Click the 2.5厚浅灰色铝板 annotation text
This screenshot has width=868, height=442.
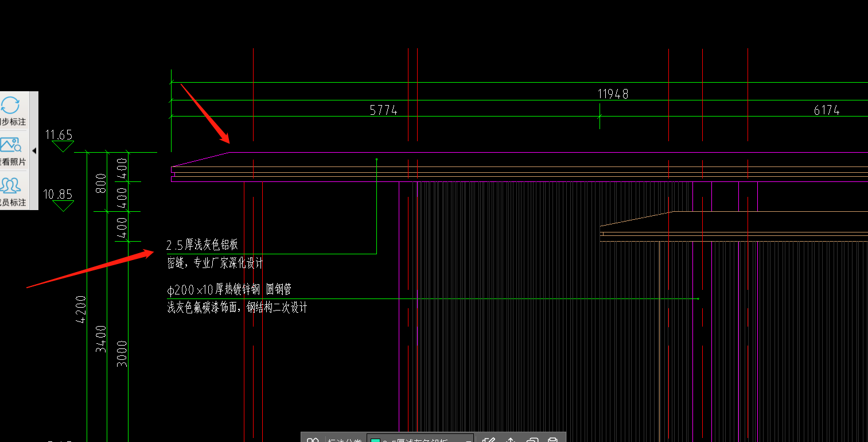coord(202,245)
